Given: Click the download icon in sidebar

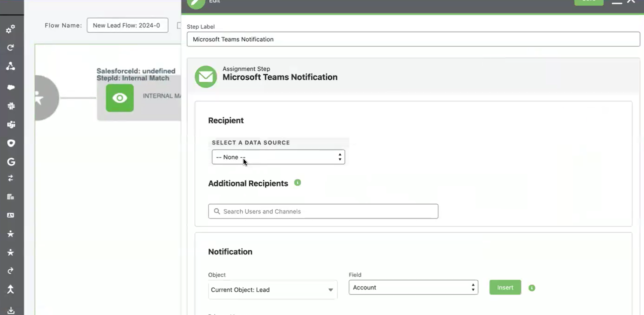Looking at the screenshot, I should 11,310.
